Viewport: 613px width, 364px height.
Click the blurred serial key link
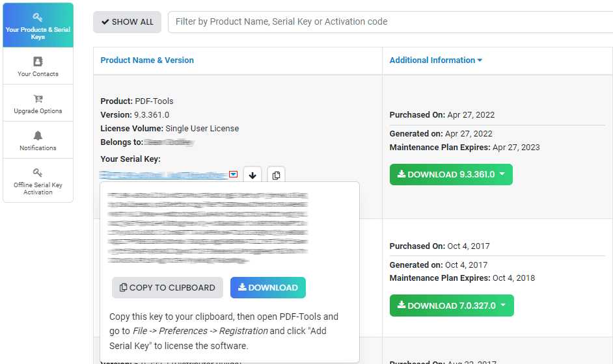(163, 175)
